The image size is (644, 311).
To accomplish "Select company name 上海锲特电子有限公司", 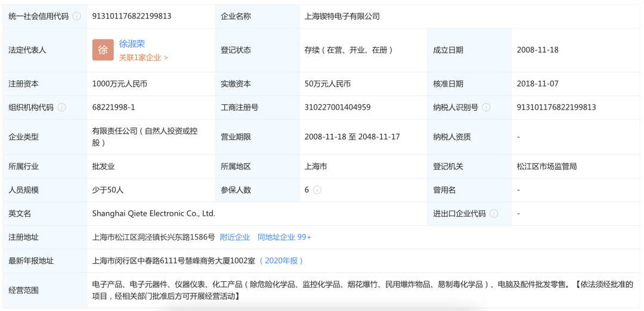I will coord(342,17).
